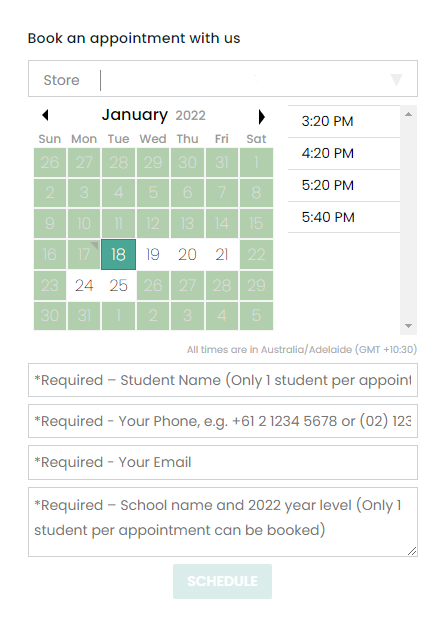Choose January 19 on calendar
This screenshot has width=445, height=641.
coord(153,255)
